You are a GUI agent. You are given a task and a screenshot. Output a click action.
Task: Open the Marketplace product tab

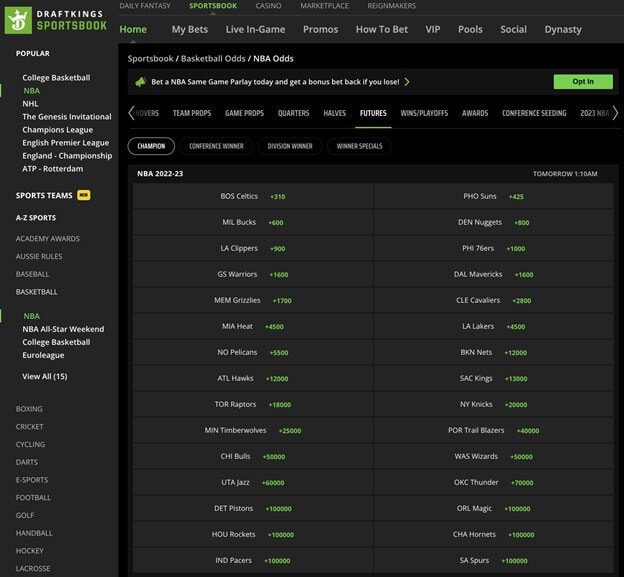[324, 6]
